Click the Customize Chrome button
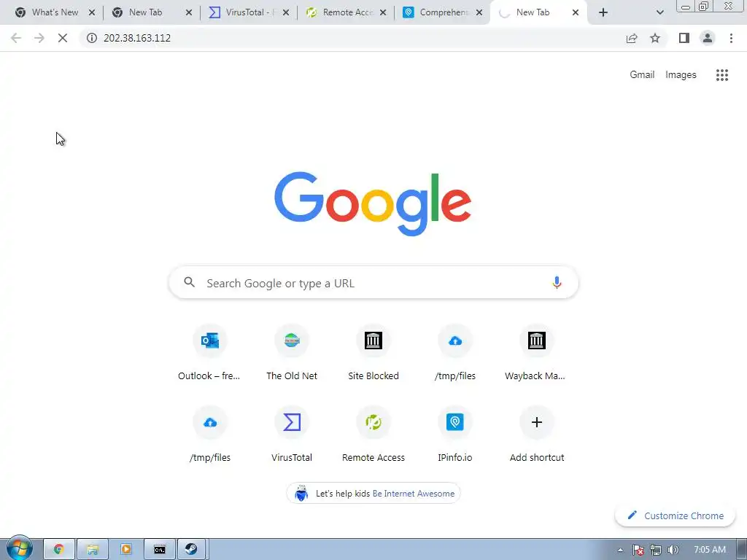Screen dimensions: 747x560 coord(675,516)
